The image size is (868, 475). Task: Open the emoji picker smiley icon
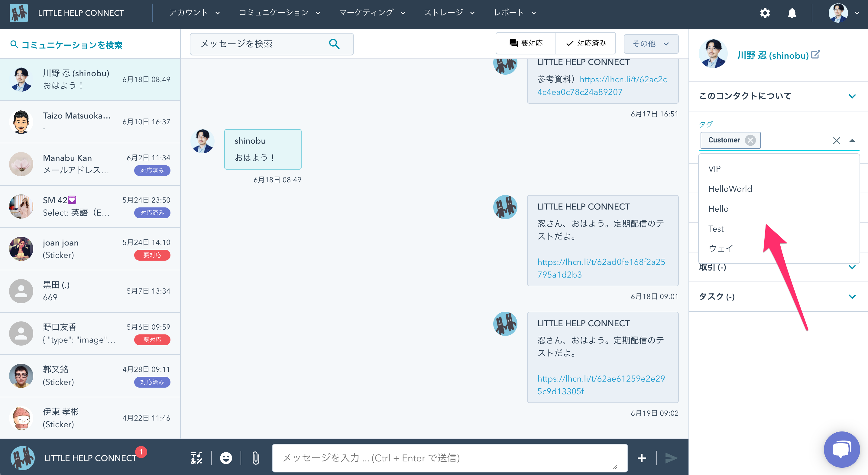[226, 458]
